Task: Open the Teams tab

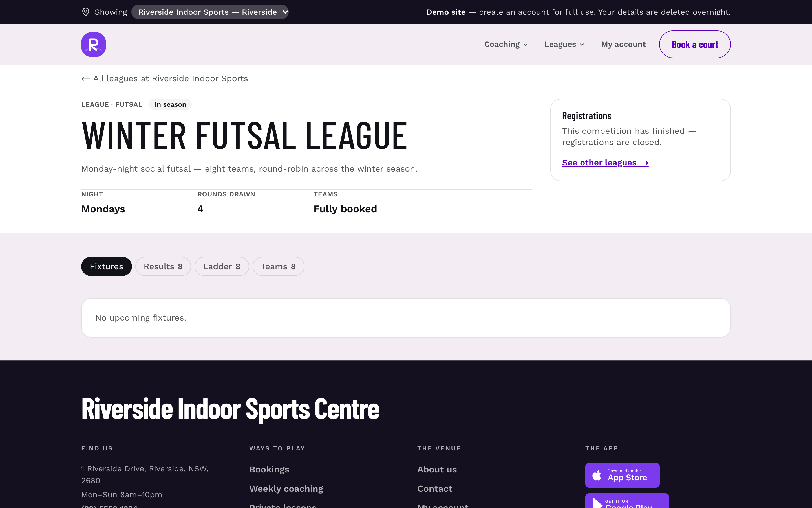Action: pyautogui.click(x=279, y=266)
